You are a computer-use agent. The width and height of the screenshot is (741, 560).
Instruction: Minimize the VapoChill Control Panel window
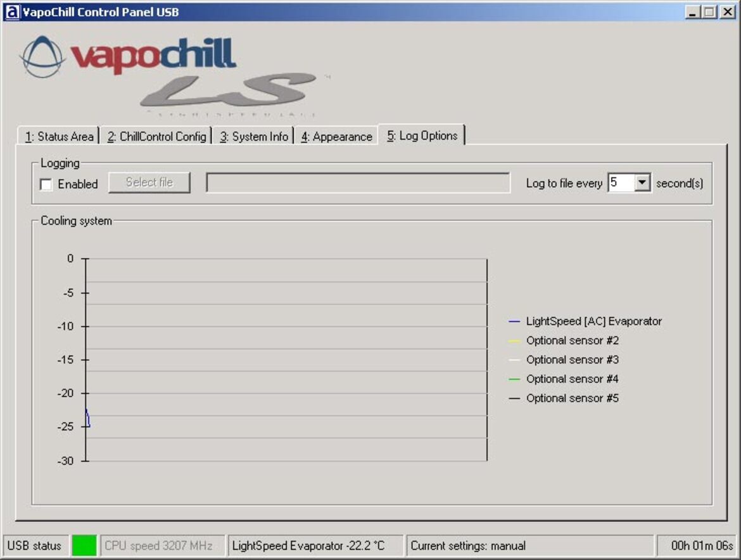point(692,12)
